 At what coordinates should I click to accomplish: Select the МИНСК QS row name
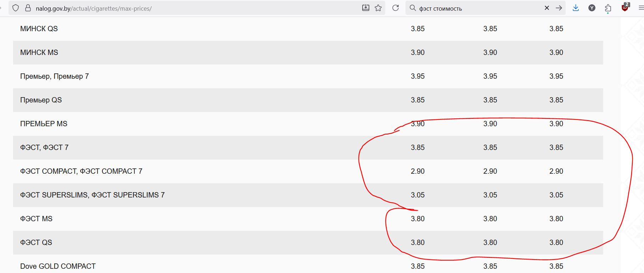(x=39, y=29)
